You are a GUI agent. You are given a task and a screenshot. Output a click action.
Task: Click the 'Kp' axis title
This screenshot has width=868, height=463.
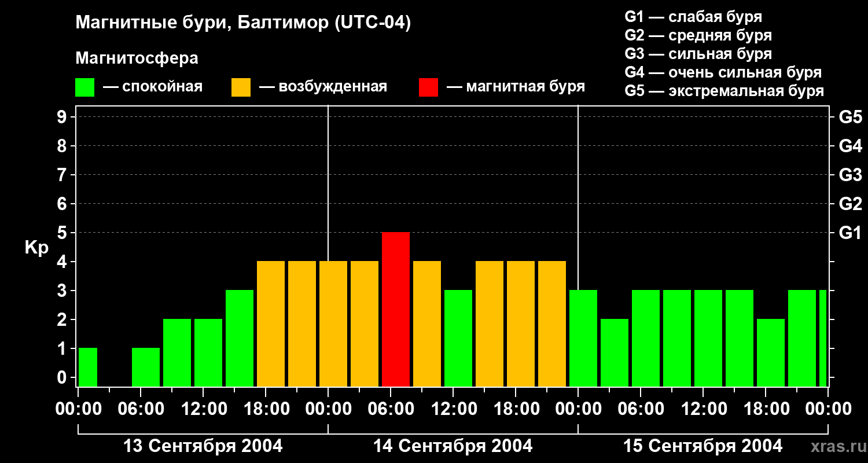tap(36, 248)
